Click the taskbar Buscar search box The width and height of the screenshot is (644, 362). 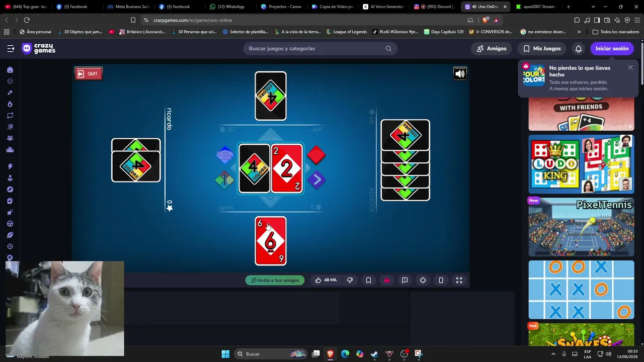[x=271, y=354]
